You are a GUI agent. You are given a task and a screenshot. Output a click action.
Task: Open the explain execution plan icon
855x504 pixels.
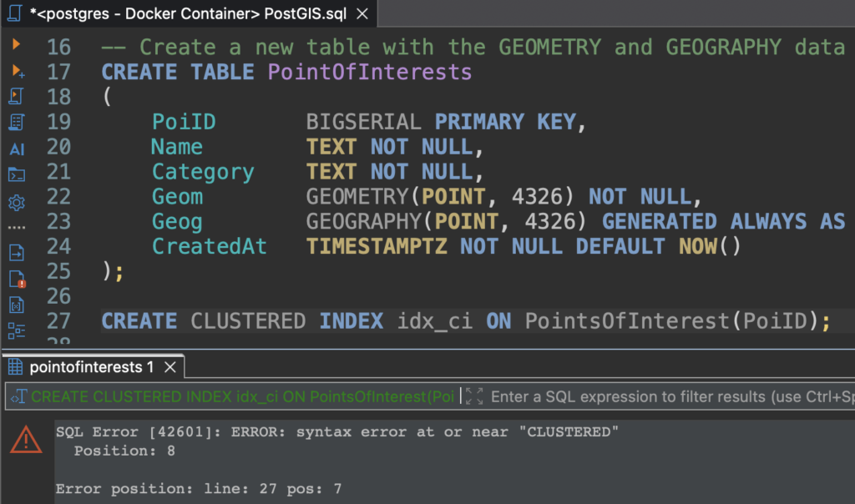pos(17,123)
